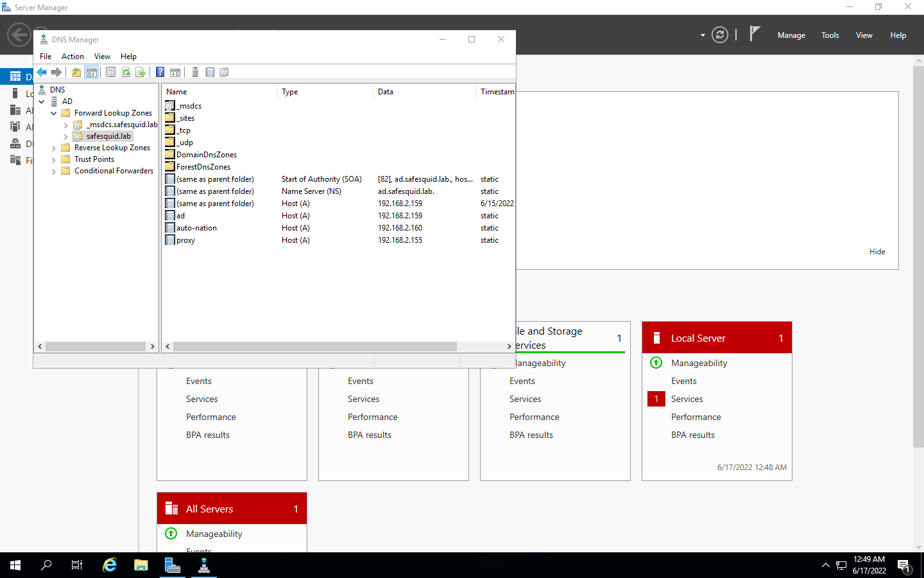Image resolution: width=924 pixels, height=578 pixels.
Task: Toggle Show/Hide Console Tree toolbar icon
Action: coord(92,73)
